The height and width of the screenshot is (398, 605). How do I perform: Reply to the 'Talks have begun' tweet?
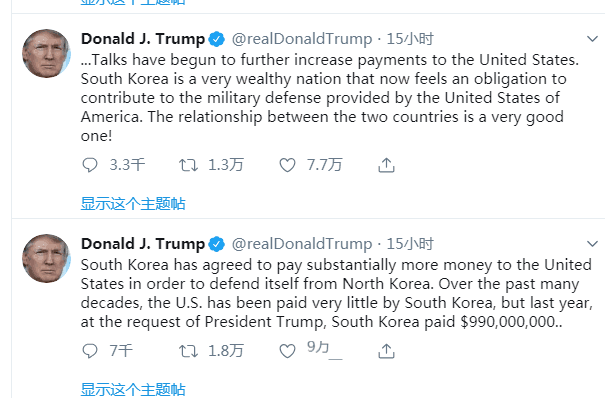tap(90, 165)
